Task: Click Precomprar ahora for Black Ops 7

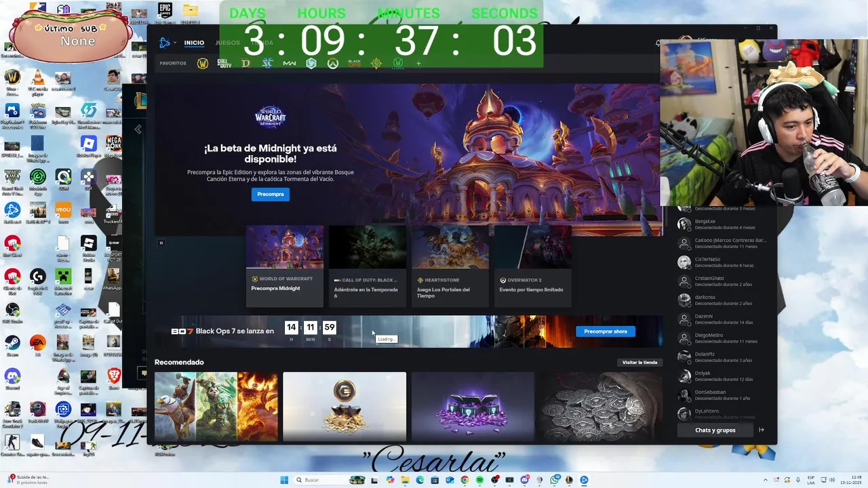Action: tap(606, 331)
